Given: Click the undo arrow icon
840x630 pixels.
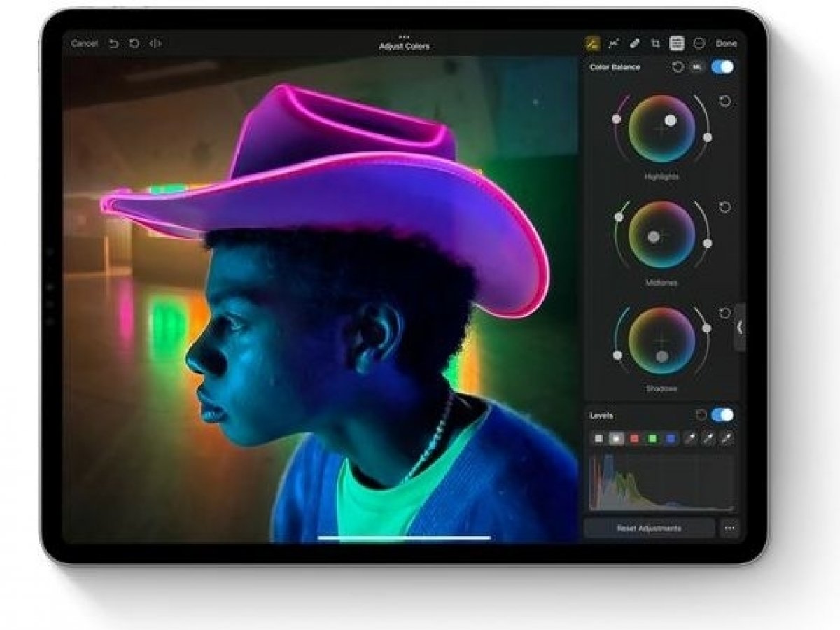Looking at the screenshot, I should point(113,43).
